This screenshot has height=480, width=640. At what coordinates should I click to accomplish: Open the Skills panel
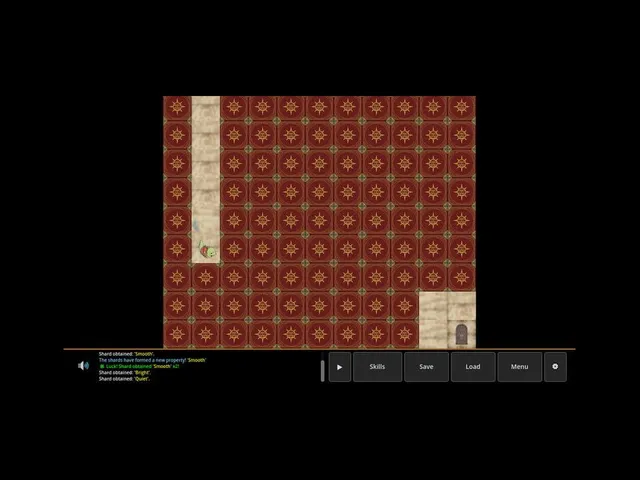pos(377,367)
